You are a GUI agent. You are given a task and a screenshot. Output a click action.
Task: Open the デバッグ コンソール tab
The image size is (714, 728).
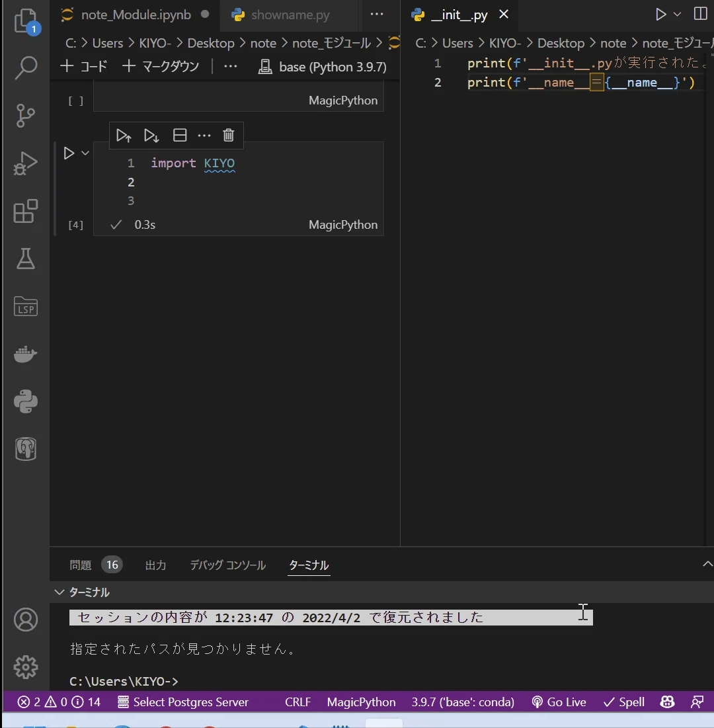[227, 565]
